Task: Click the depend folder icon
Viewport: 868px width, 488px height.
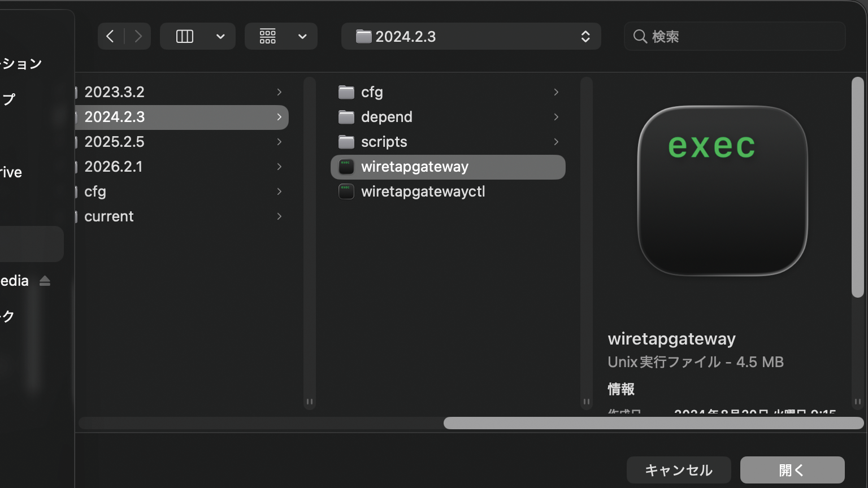Action: [346, 117]
